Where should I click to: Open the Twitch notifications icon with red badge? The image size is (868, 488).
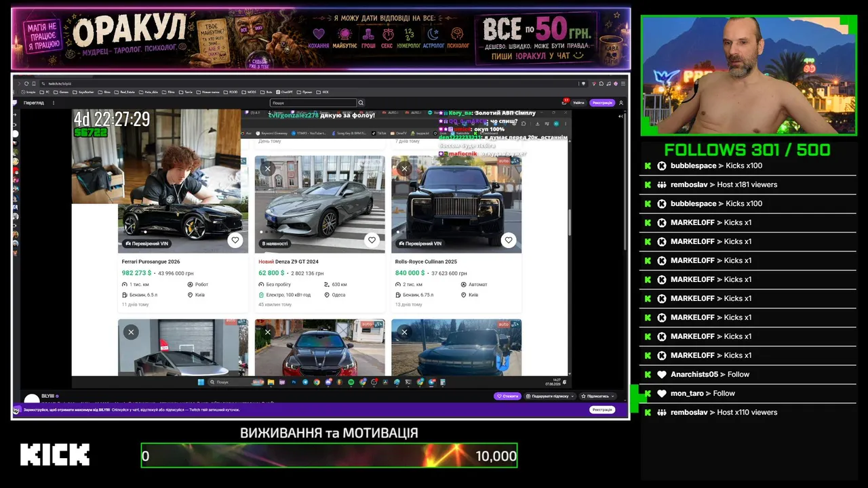[x=564, y=102]
